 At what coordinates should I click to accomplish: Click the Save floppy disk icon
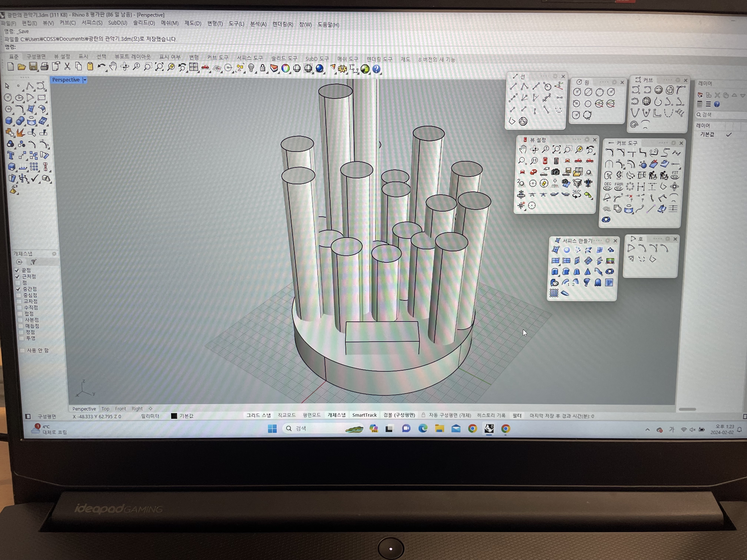(33, 66)
